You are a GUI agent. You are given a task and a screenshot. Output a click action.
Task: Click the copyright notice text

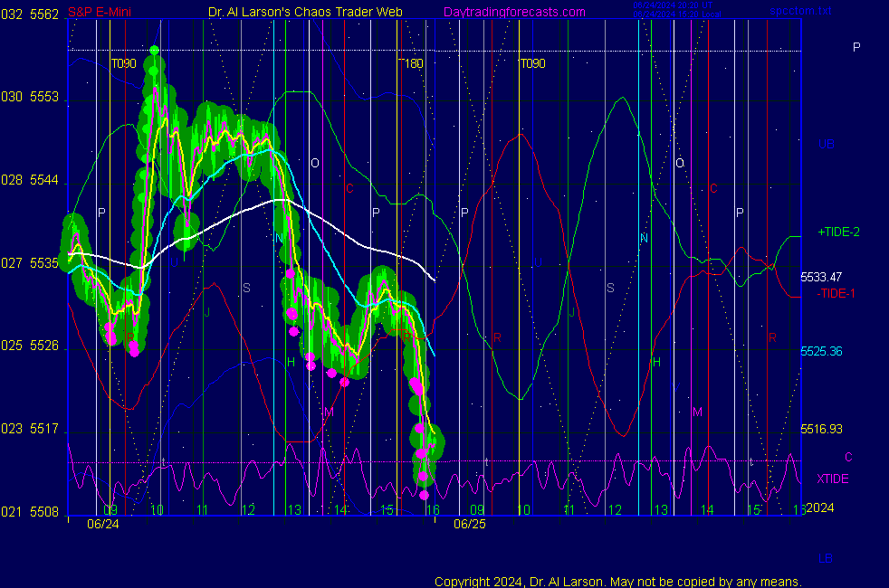pyautogui.click(x=618, y=582)
